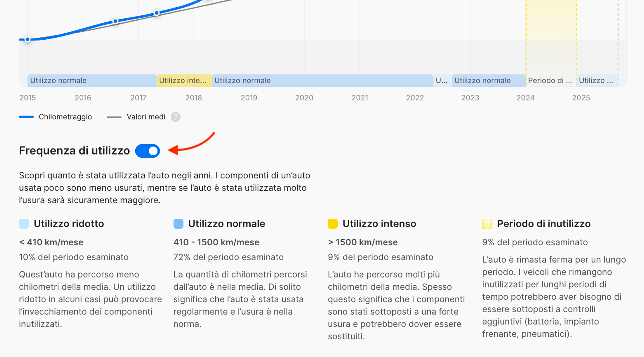Click the 'La quantità di chilometri percorsi' description
This screenshot has width=644, height=357.
[x=240, y=299]
